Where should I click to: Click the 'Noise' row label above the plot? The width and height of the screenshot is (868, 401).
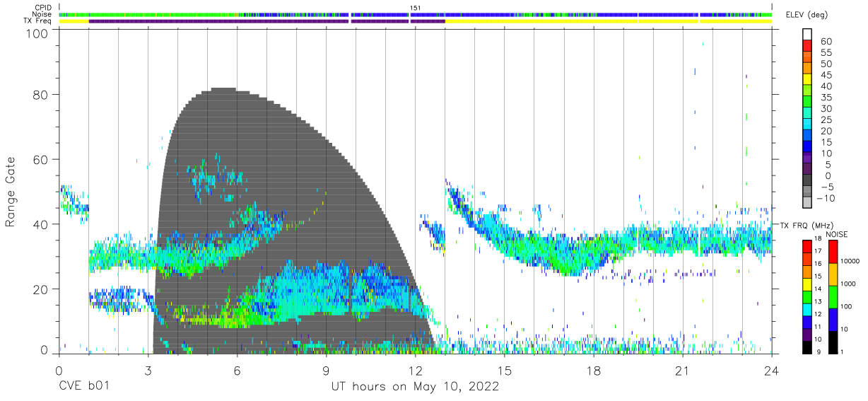(x=42, y=14)
